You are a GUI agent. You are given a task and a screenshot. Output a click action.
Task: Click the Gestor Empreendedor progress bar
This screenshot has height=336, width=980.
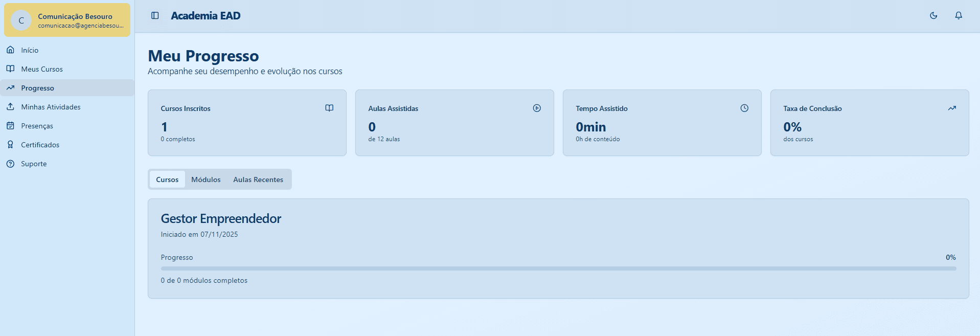[558, 268]
